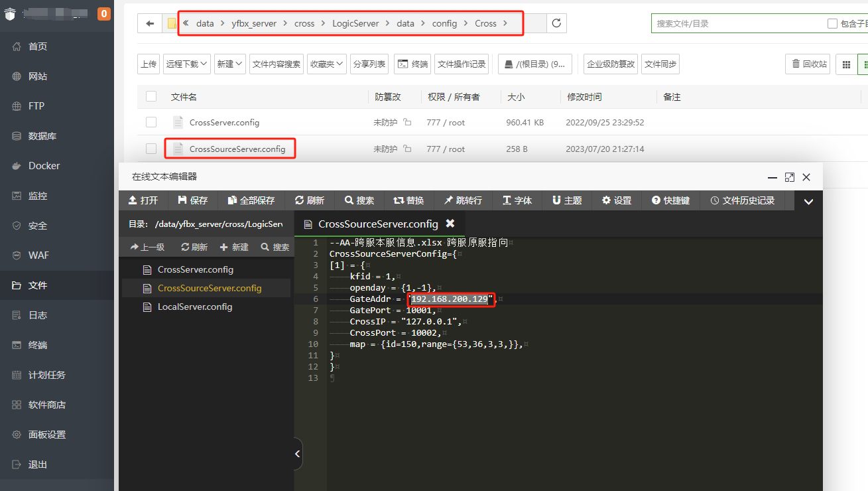Expand the editor toolbar overflow chevron
The image size is (868, 491).
coord(808,200)
